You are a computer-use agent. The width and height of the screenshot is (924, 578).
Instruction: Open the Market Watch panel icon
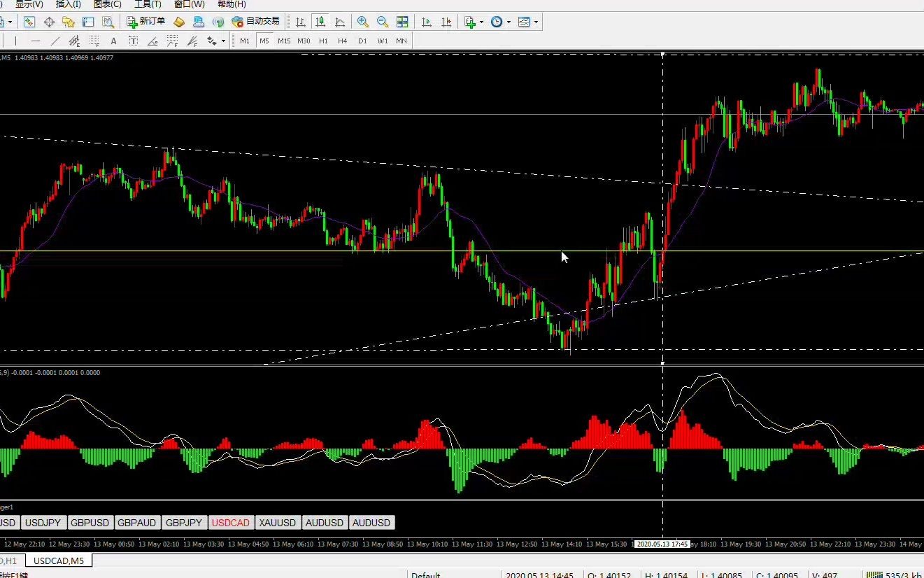(x=29, y=22)
